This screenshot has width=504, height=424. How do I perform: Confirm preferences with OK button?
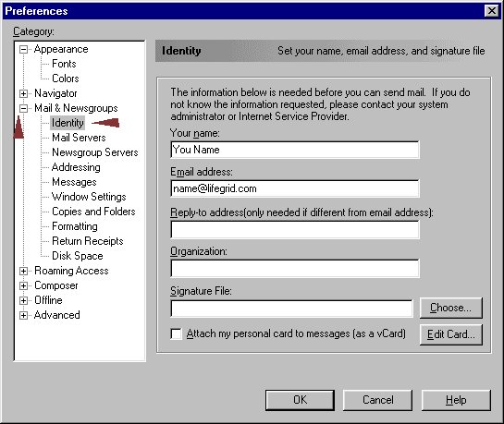pyautogui.click(x=300, y=400)
